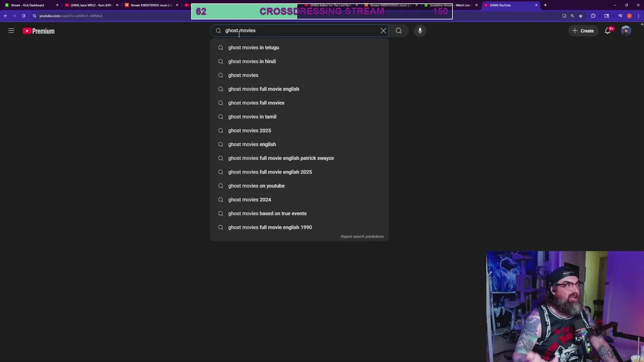Open YouTube notifications bell
This screenshot has width=644, height=362.
(x=608, y=31)
